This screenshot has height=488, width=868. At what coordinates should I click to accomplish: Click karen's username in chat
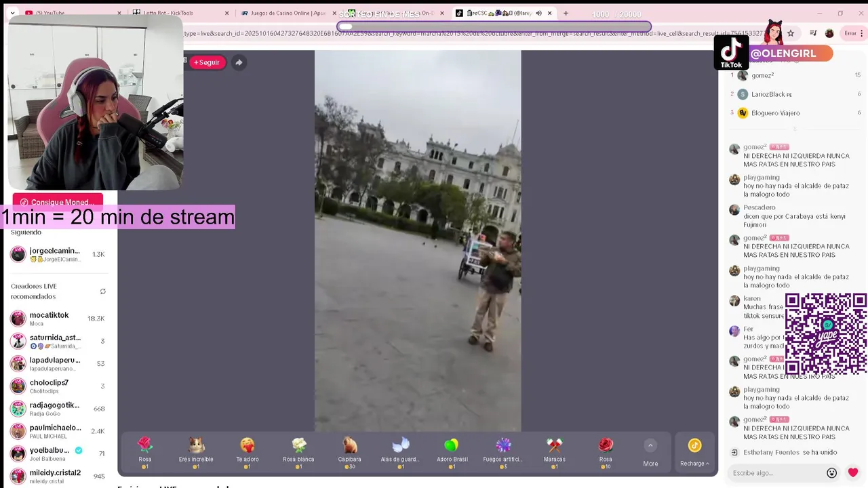click(751, 298)
